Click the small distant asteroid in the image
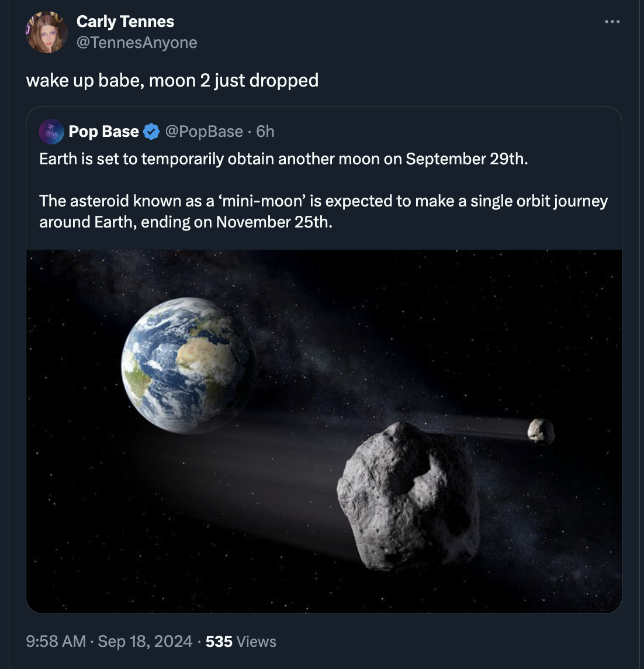This screenshot has height=669, width=644. click(541, 431)
